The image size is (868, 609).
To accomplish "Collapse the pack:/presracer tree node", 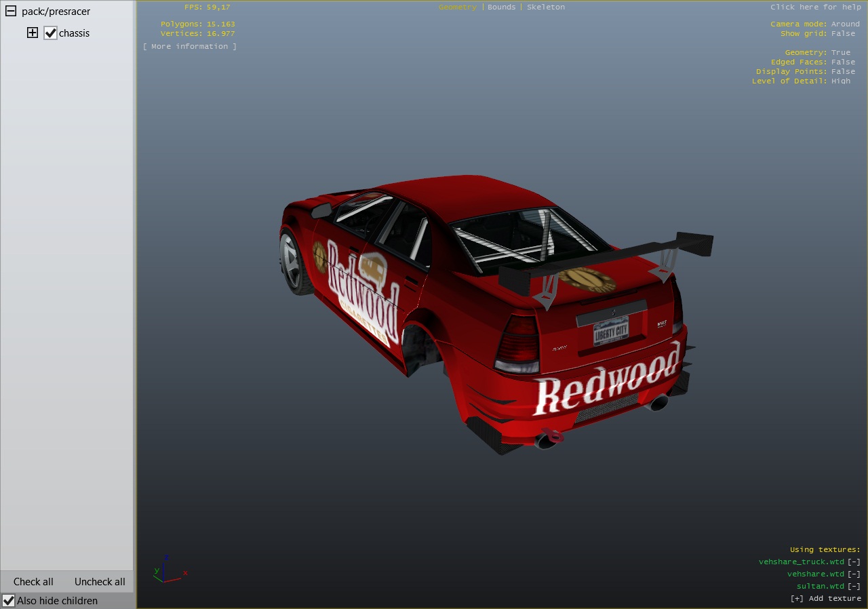I will 10,12.
